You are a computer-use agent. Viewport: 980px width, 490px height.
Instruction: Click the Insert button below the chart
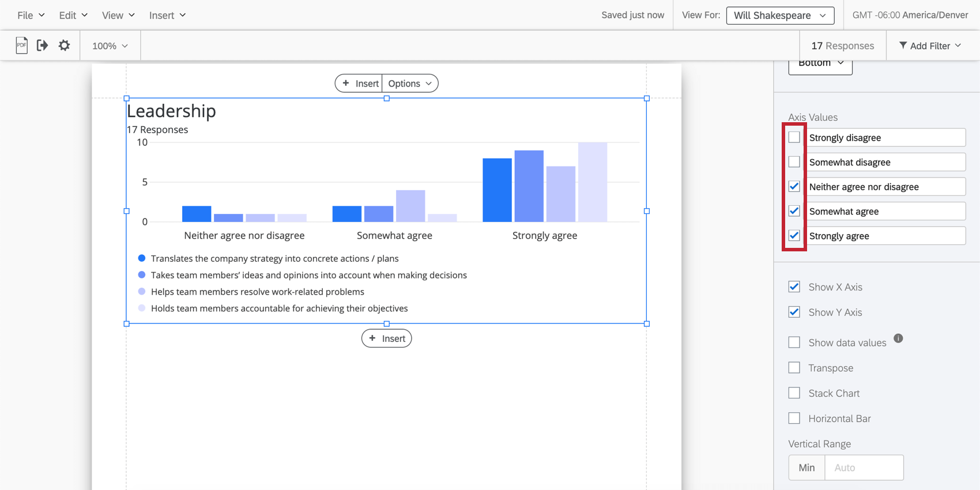coord(387,338)
